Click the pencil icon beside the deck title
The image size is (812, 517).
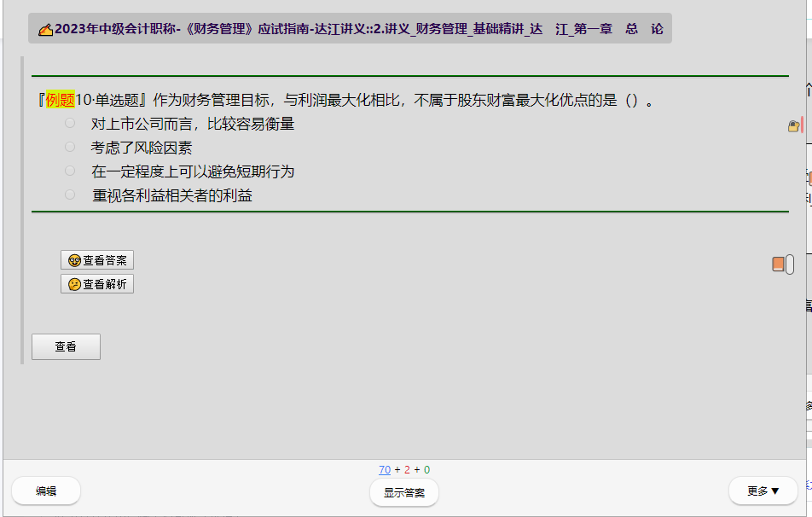45,30
